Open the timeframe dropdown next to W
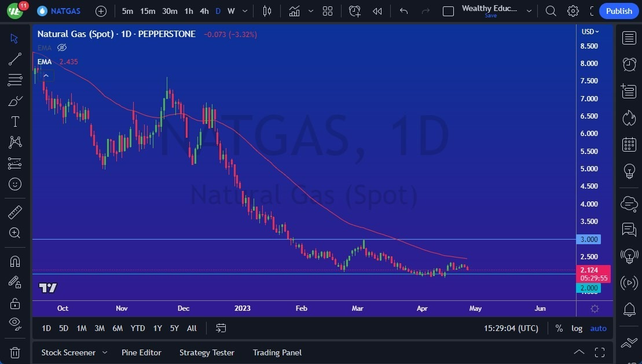The image size is (642, 364). [244, 11]
